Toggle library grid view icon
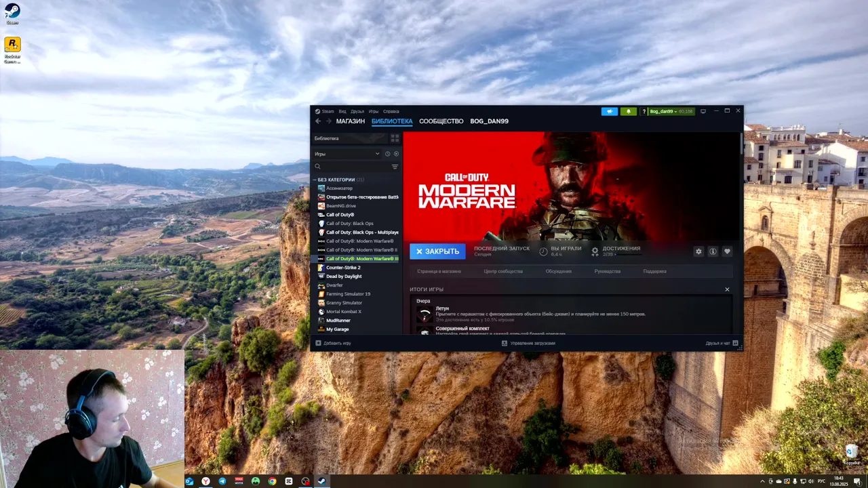 click(x=395, y=138)
